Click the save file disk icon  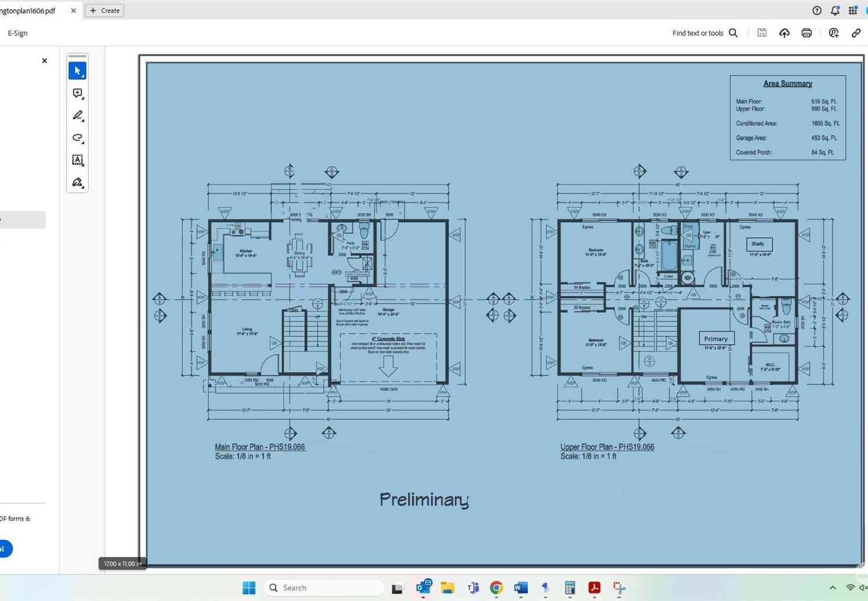762,33
